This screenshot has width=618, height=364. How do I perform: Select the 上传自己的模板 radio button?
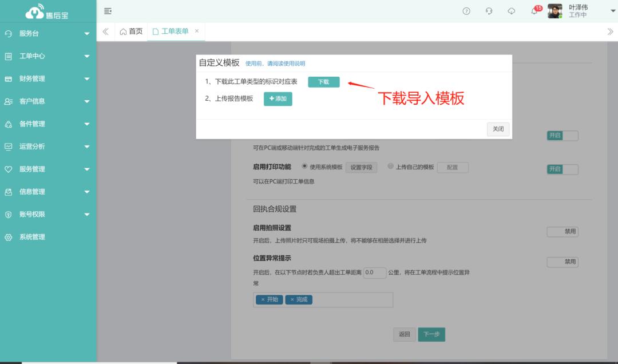point(391,167)
